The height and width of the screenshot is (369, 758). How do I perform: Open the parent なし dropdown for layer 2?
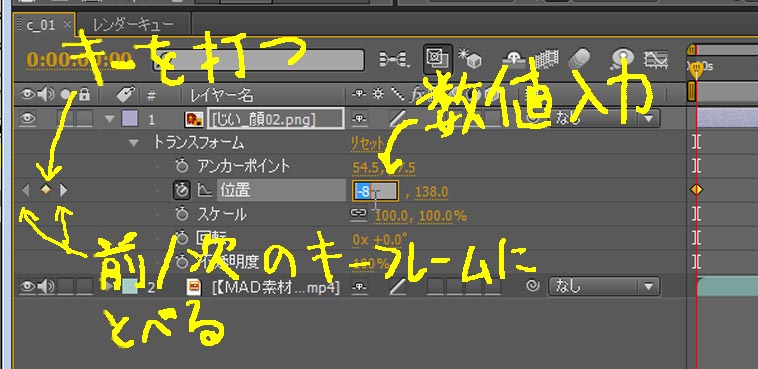pyautogui.click(x=603, y=287)
